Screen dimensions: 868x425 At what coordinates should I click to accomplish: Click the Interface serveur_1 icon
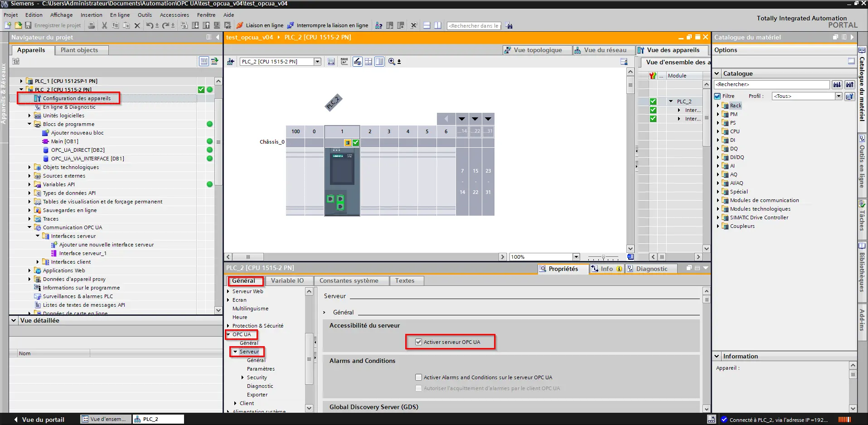54,253
